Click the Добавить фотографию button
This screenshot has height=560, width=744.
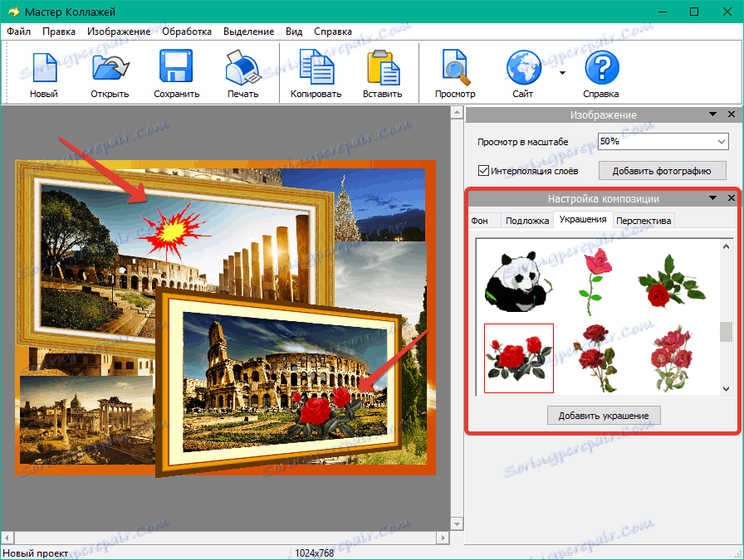point(662,171)
